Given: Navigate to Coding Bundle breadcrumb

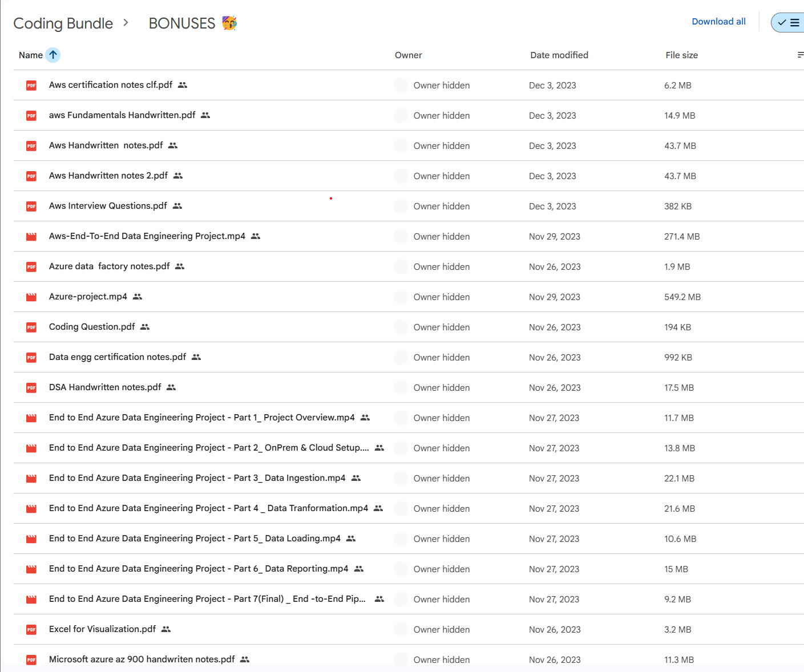Looking at the screenshot, I should [63, 23].
